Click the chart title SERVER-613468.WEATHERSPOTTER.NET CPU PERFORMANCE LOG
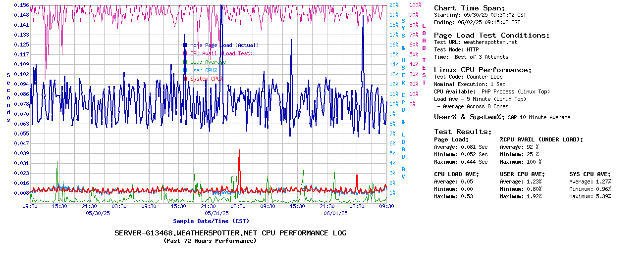 pos(230,233)
